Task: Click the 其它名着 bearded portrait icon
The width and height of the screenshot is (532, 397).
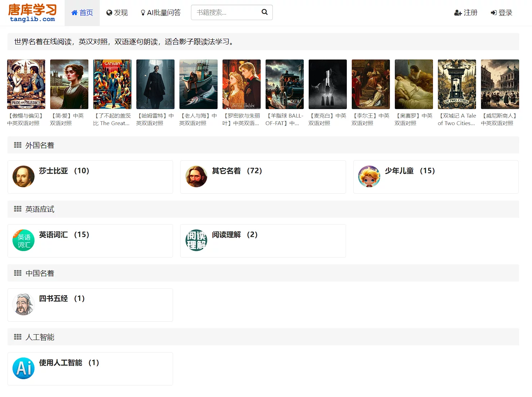Action: coord(196,176)
